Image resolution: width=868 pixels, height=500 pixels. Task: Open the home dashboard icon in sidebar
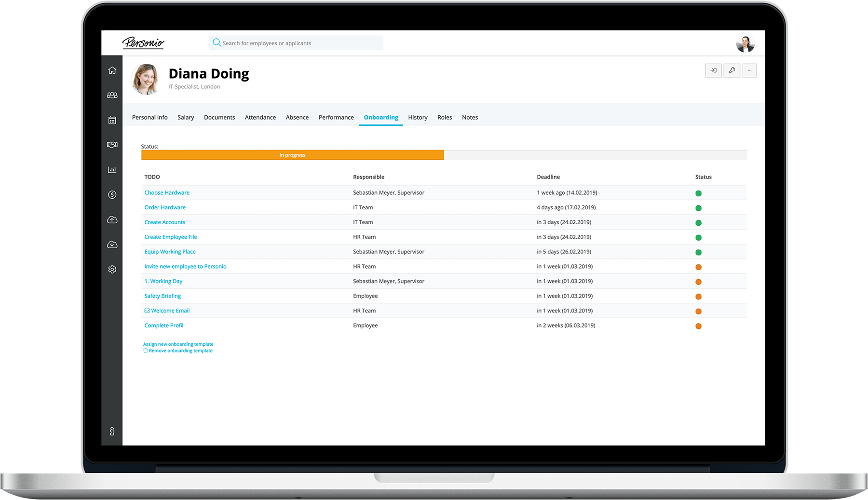pyautogui.click(x=112, y=70)
